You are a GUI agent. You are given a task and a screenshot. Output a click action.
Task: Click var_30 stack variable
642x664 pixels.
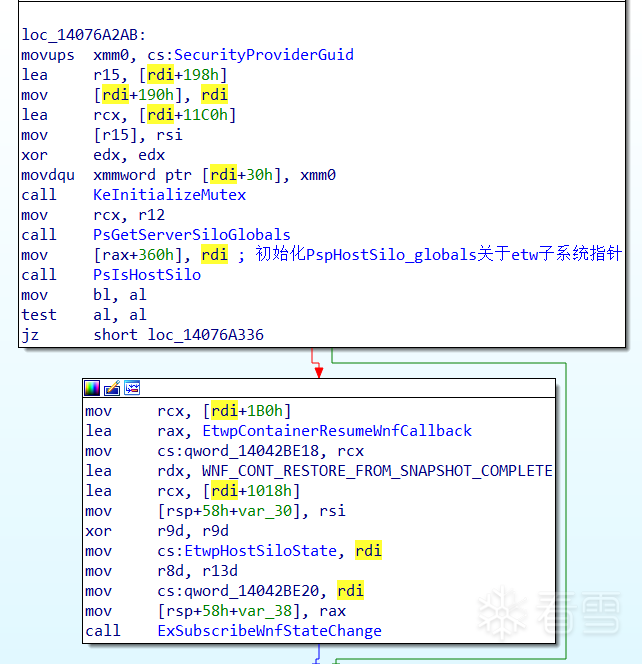tap(266, 511)
